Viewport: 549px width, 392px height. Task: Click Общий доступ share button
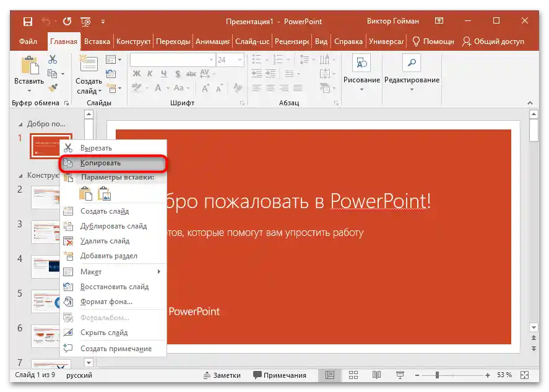pos(493,41)
